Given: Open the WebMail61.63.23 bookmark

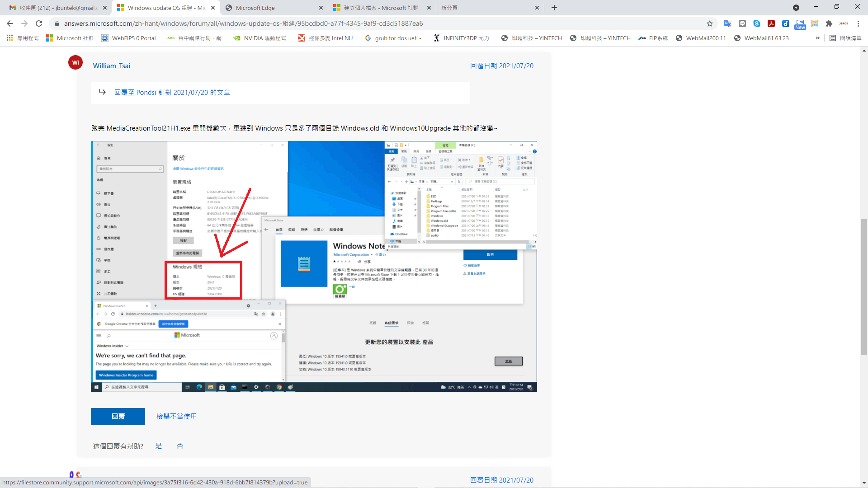Looking at the screenshot, I should click(x=764, y=38).
